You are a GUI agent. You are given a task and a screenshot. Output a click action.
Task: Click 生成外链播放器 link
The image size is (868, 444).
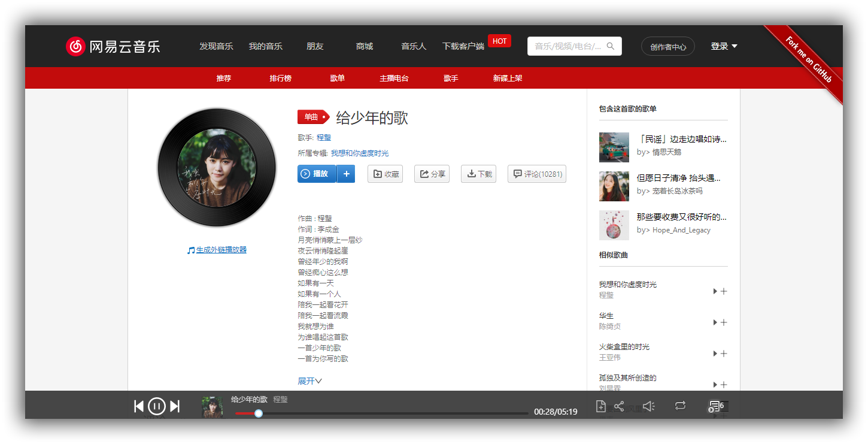(221, 250)
